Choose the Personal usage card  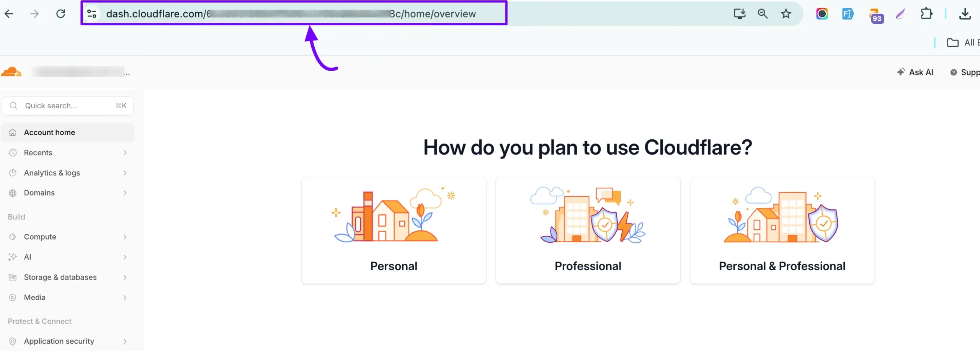(x=394, y=230)
